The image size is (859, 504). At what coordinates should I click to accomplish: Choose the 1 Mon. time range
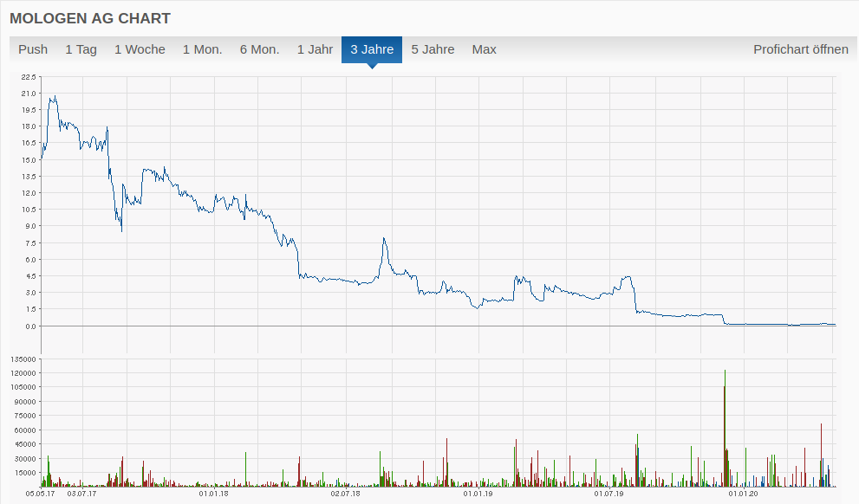[202, 49]
